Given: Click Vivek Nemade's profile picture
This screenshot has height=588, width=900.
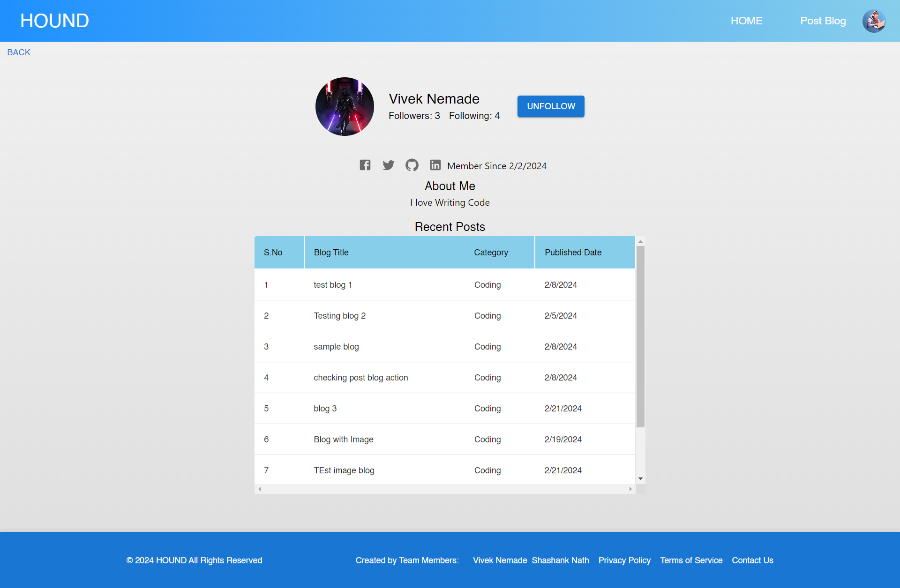Looking at the screenshot, I should click(x=345, y=107).
